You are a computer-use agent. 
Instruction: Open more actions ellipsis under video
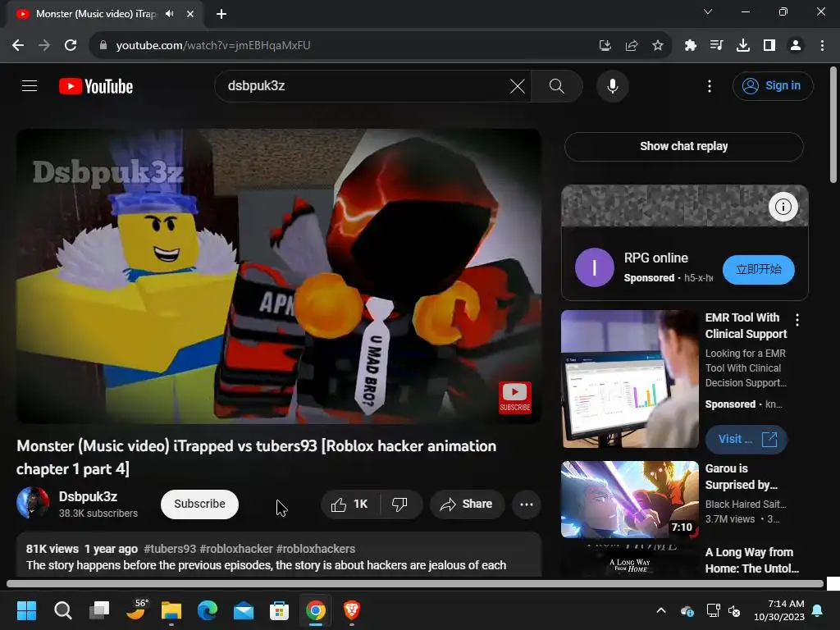526,504
